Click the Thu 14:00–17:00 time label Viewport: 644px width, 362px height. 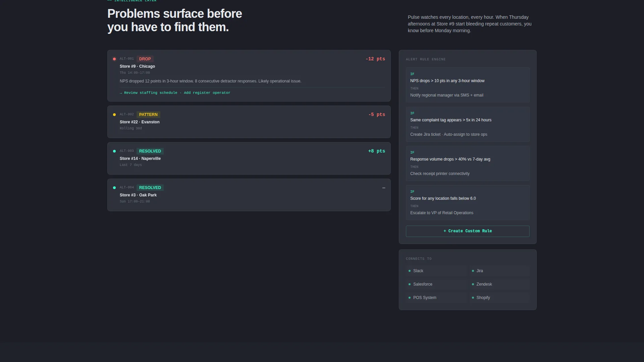(x=135, y=73)
